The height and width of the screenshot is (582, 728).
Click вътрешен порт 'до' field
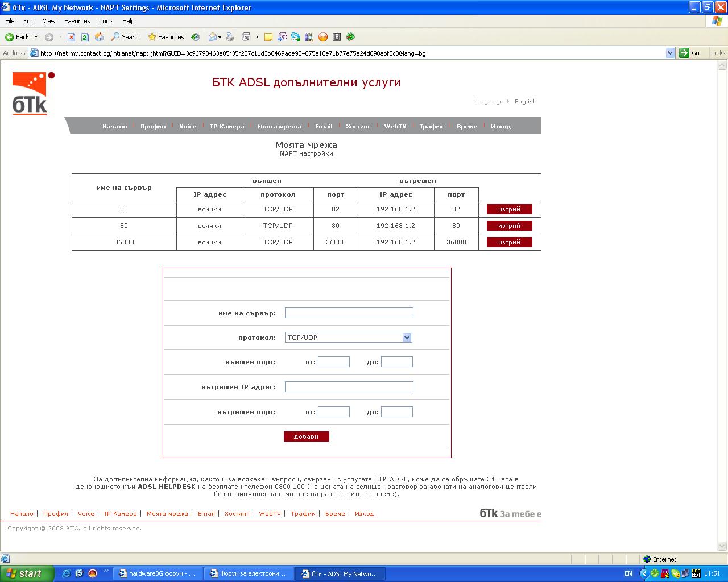pos(396,412)
